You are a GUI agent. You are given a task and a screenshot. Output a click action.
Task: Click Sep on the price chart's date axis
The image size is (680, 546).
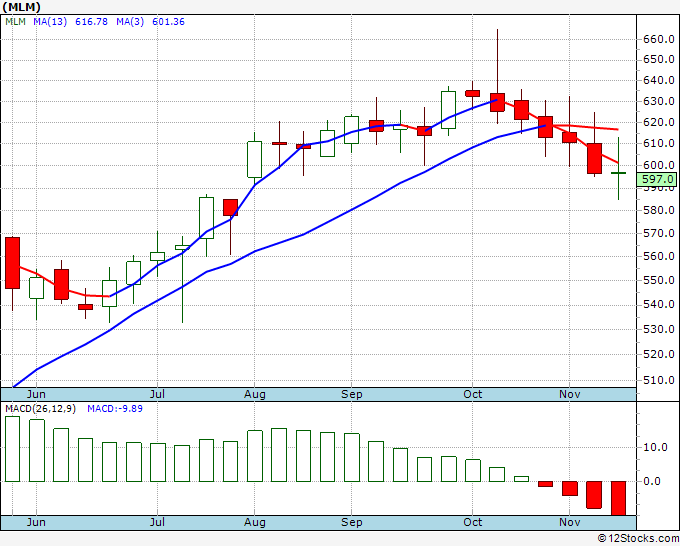pyautogui.click(x=352, y=394)
